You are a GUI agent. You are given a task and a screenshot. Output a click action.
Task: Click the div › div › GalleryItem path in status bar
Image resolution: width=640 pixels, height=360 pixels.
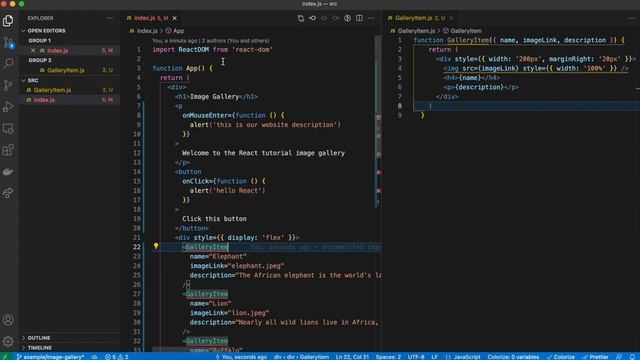tap(301, 356)
